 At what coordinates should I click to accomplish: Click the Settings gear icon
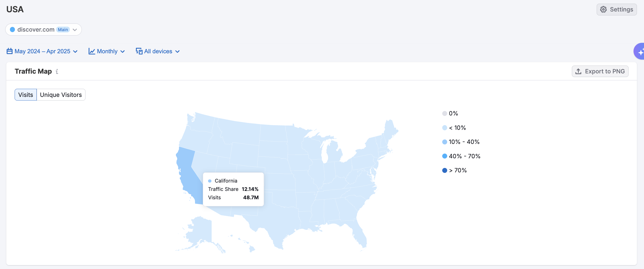click(x=603, y=10)
